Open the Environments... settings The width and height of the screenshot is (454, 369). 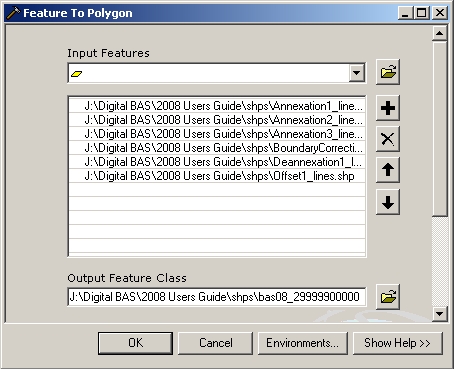click(x=303, y=343)
